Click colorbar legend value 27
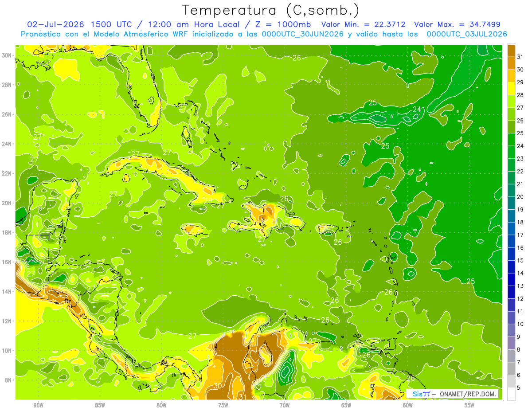The image size is (532, 411). point(520,108)
